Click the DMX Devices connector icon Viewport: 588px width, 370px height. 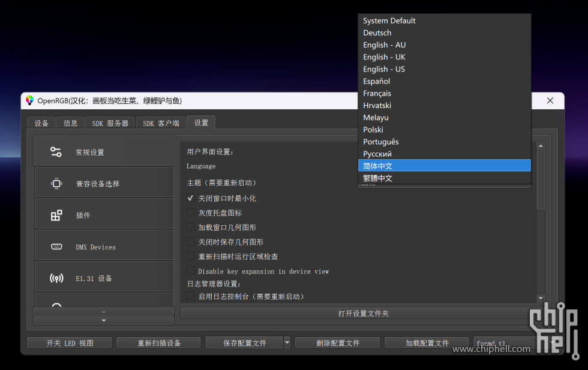pos(56,246)
